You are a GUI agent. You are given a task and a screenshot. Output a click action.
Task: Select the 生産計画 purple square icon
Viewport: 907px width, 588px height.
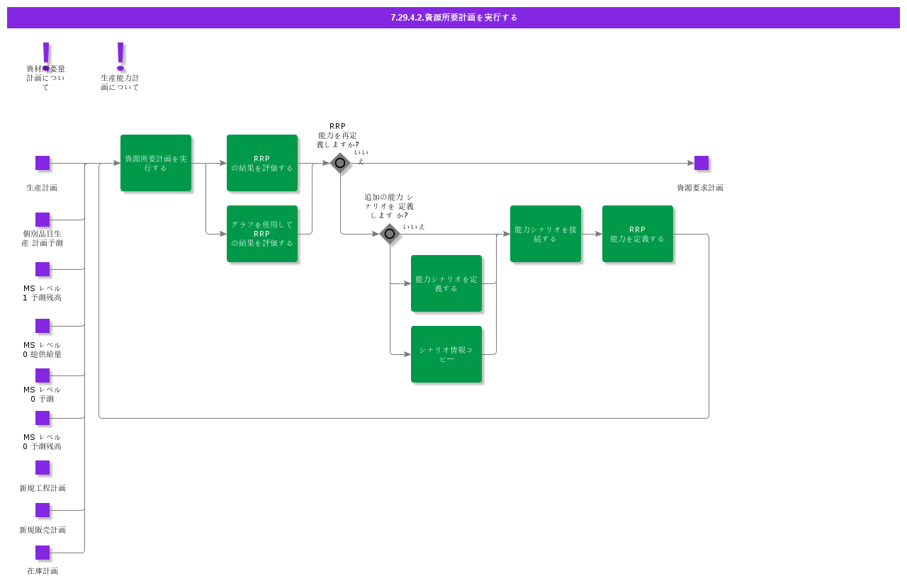click(43, 163)
